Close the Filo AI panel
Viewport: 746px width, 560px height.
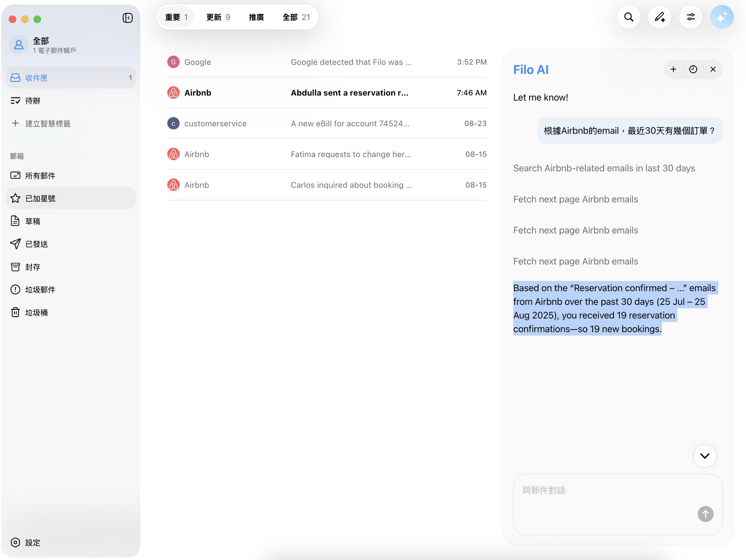(713, 69)
